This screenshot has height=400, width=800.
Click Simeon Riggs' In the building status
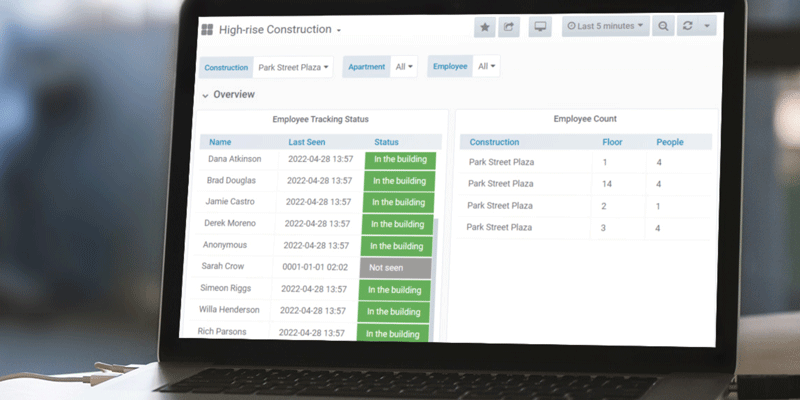point(394,290)
